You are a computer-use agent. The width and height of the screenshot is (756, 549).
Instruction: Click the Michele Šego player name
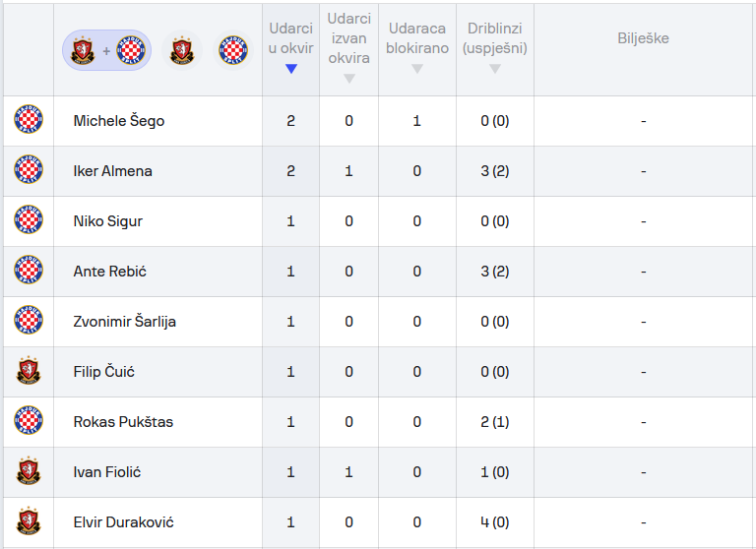(119, 121)
